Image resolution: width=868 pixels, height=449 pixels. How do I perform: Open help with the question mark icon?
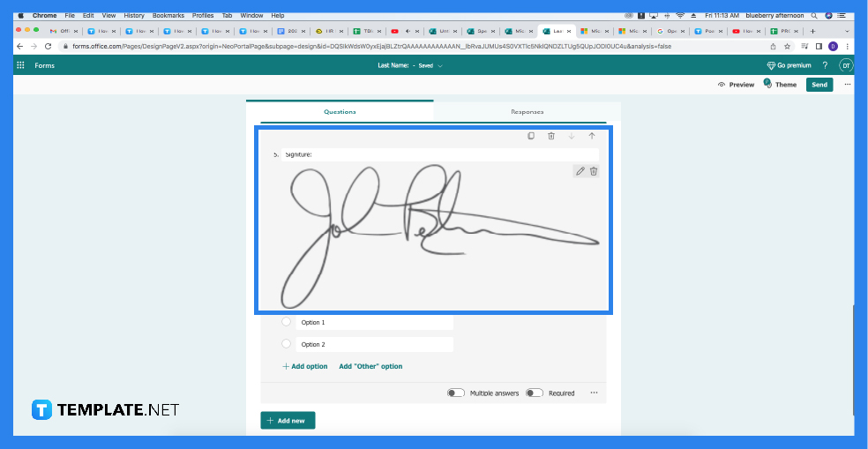point(825,65)
